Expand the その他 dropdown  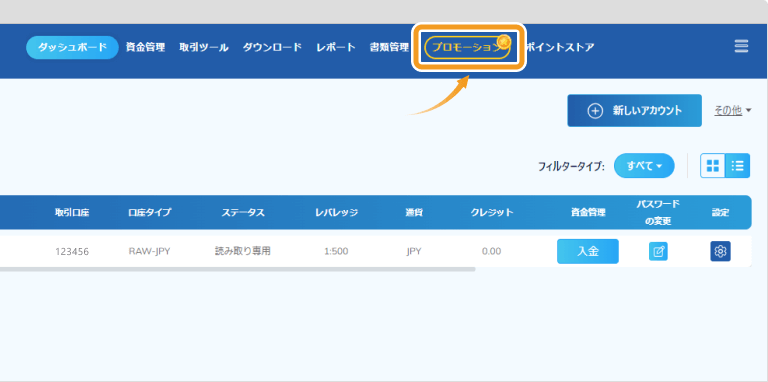pyautogui.click(x=732, y=111)
